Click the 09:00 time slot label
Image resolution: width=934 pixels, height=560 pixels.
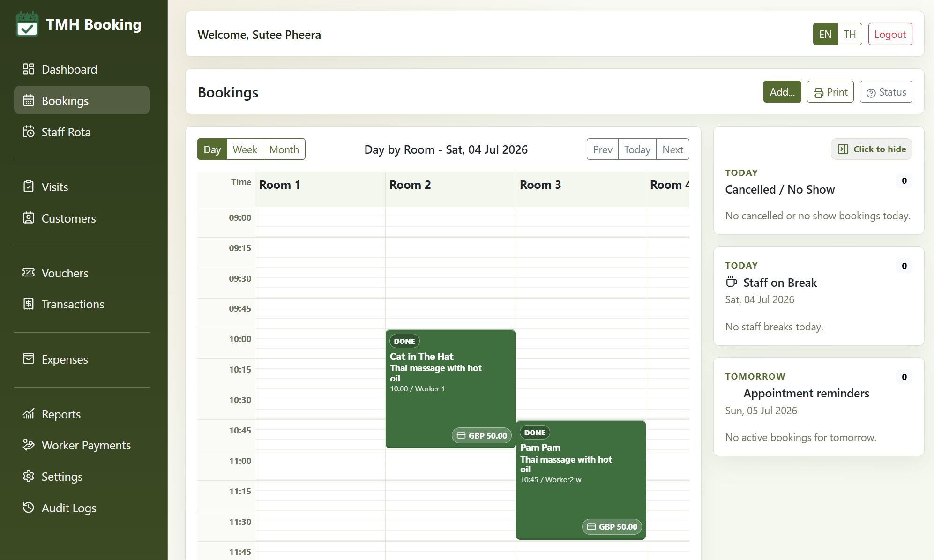240,217
